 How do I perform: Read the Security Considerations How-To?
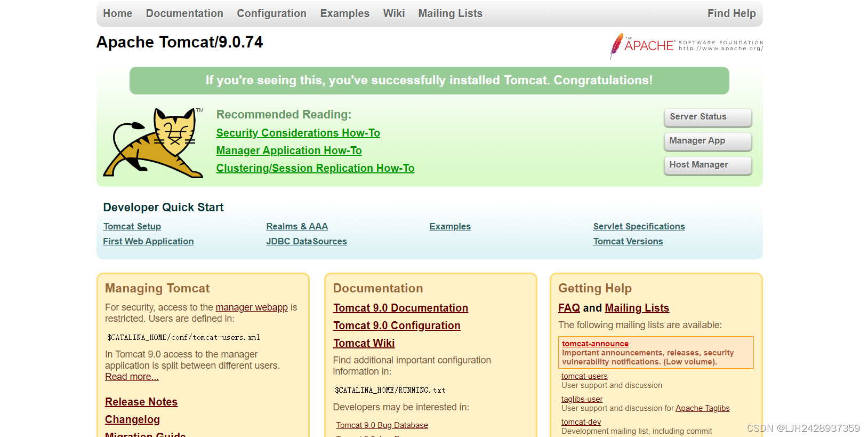[298, 133]
